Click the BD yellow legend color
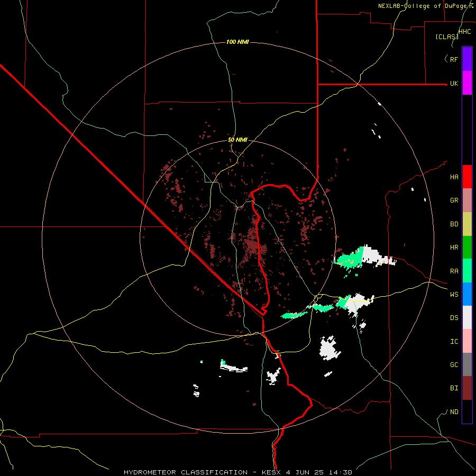This screenshot has width=476, height=476. pyautogui.click(x=467, y=224)
